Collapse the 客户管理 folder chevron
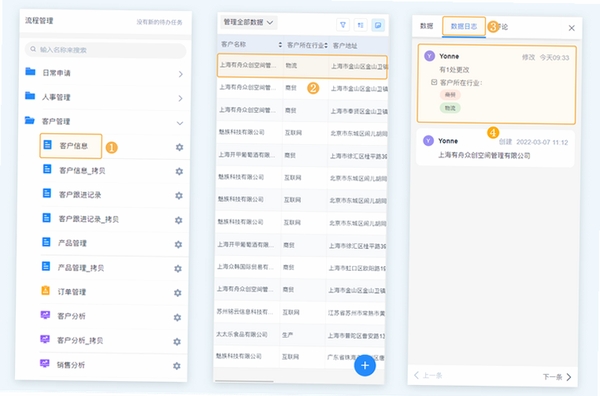 180,123
